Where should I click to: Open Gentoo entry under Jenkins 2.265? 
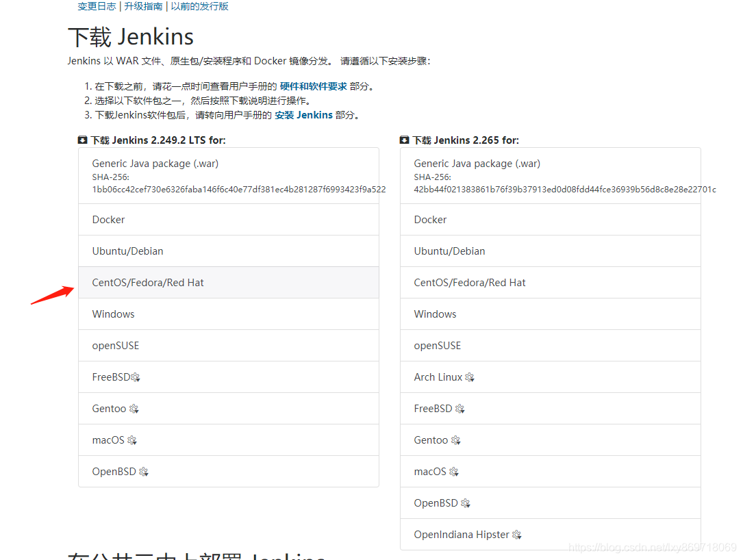[x=551, y=440]
